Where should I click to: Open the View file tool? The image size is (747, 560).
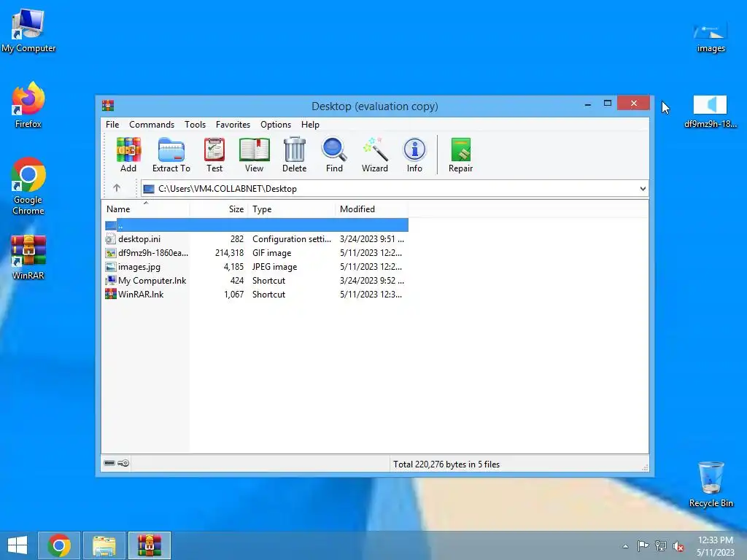(254, 155)
